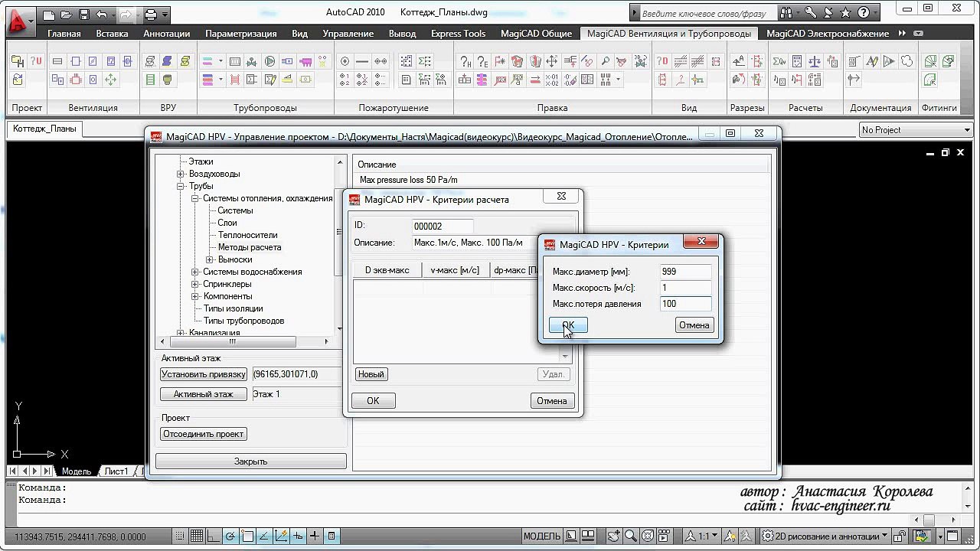This screenshot has height=551, width=980.
Task: Click the Новый button
Action: click(x=371, y=374)
